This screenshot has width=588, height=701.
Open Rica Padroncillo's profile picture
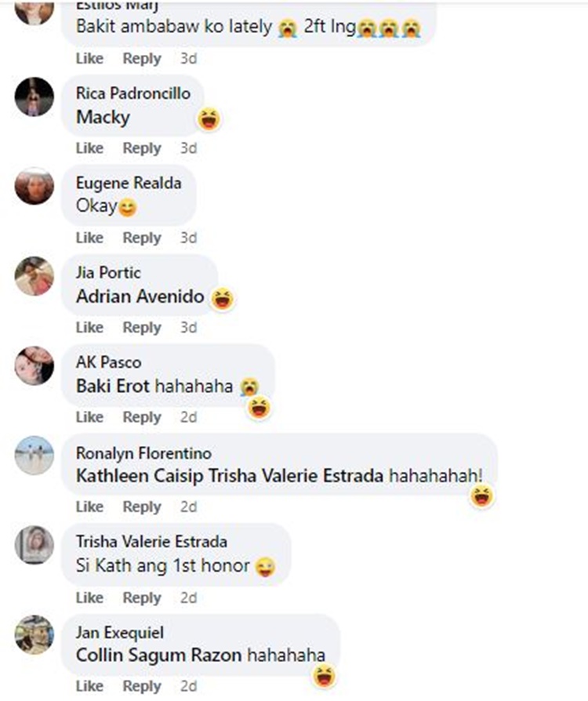tap(34, 96)
